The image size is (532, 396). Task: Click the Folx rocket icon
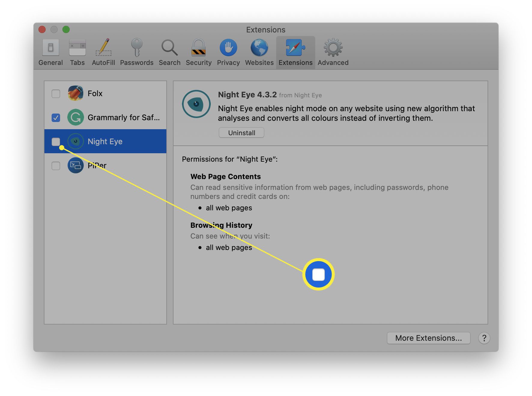[76, 93]
